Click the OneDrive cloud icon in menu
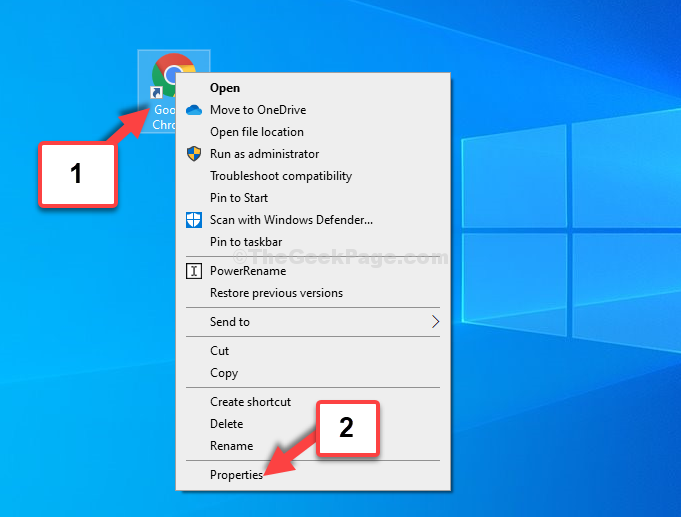 (x=194, y=110)
